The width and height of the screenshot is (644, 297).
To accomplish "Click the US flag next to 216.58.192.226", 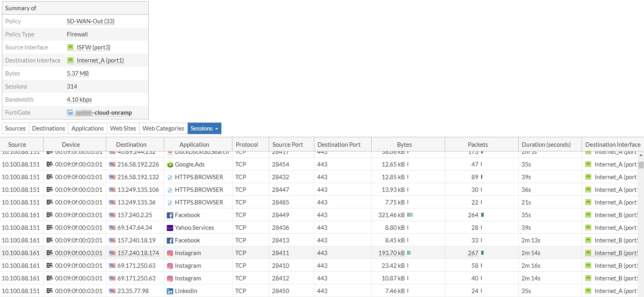I will 112,165.
